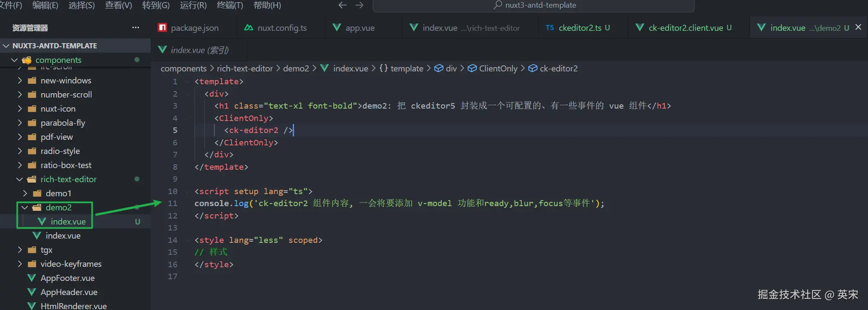Viewport: 868px width, 310px height.
Task: Select the radio-style folder icon
Action: (x=32, y=151)
